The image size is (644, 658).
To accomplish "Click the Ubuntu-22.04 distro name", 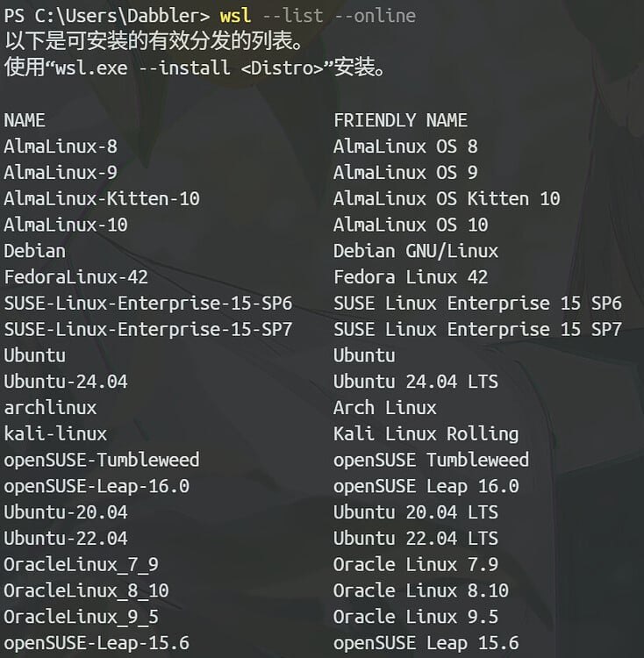I will pyautogui.click(x=66, y=539).
